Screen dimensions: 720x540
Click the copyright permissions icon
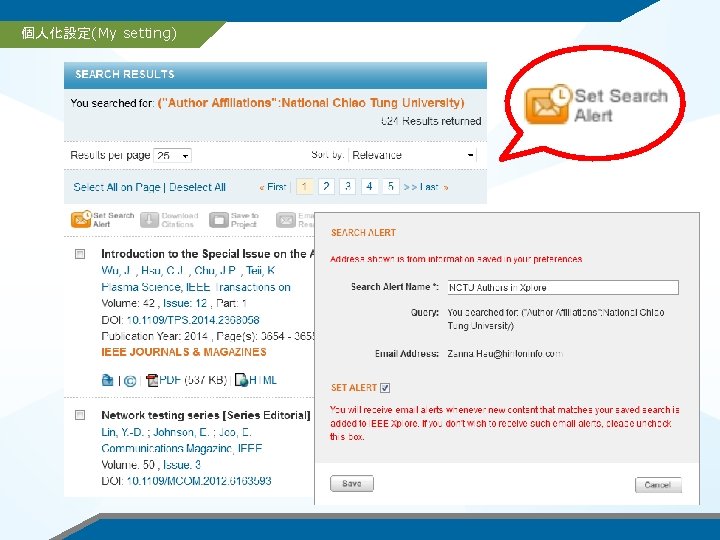tap(130, 381)
